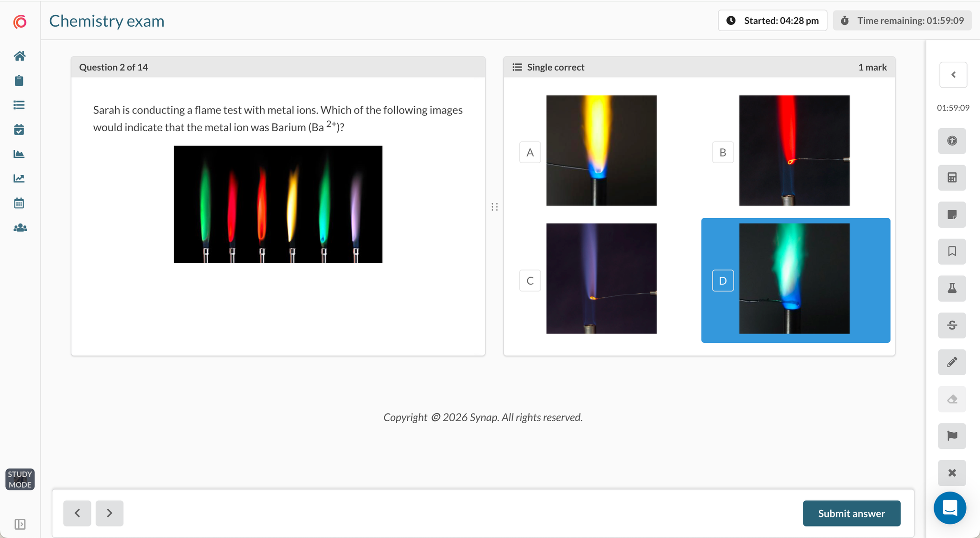Flag this question
Viewport: 980px width, 538px height.
(952, 436)
